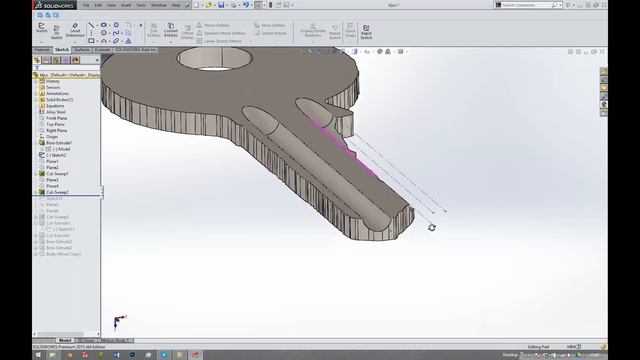Switch to the Features tab
Viewport: 640px width, 360px height.
tap(42, 50)
